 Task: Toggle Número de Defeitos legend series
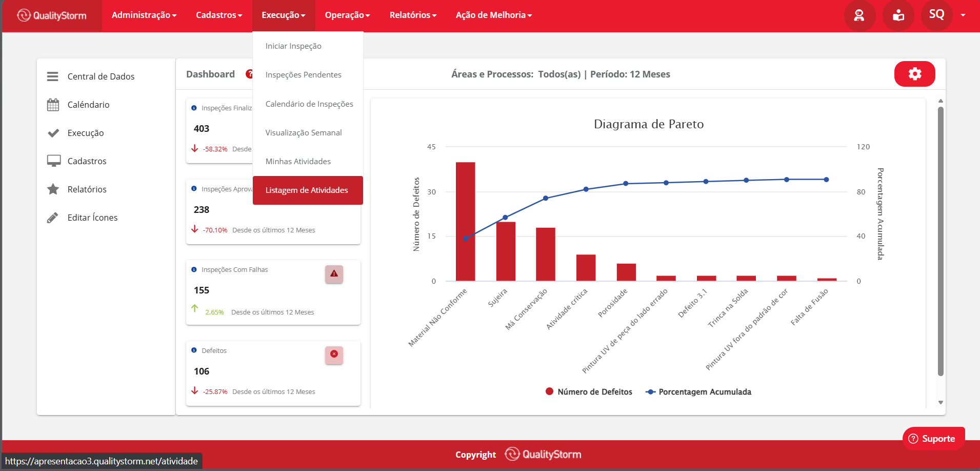(x=589, y=392)
